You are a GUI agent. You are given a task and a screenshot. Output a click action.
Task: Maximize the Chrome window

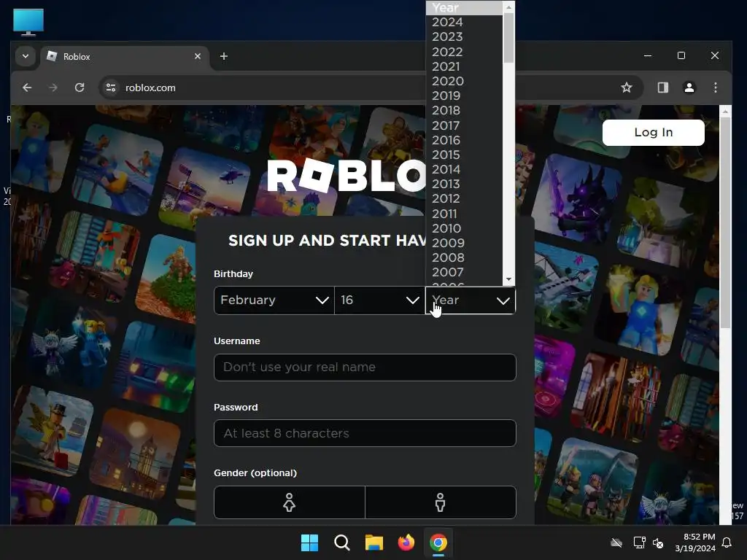[681, 55]
